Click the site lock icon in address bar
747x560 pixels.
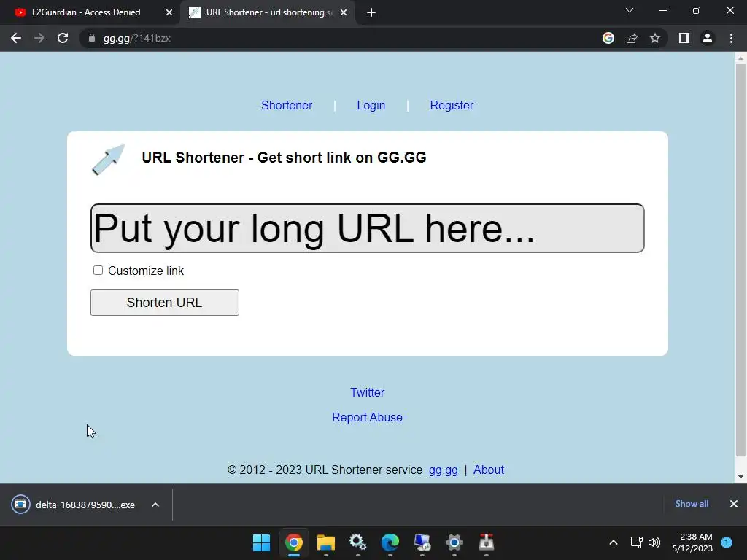tap(92, 38)
